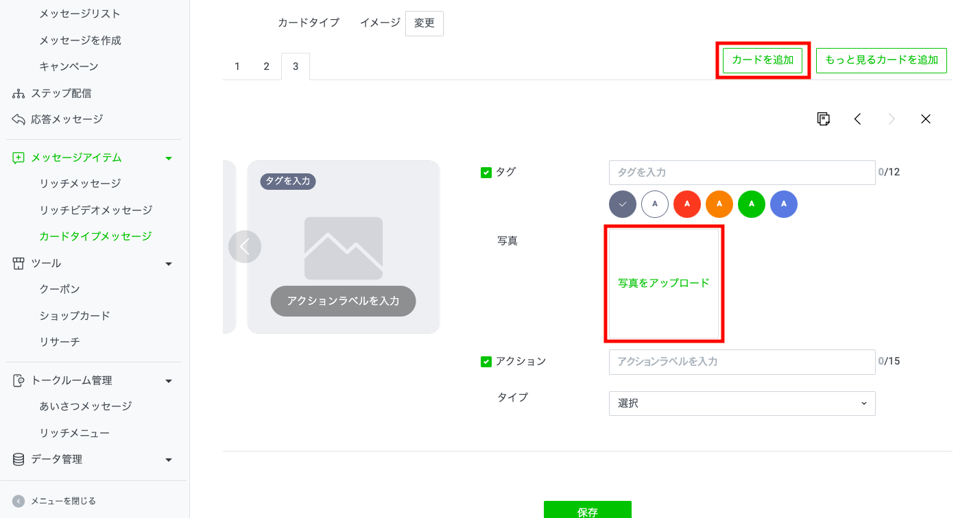Click the data management database icon
Viewport: 980px width, 518px height.
pos(19,459)
